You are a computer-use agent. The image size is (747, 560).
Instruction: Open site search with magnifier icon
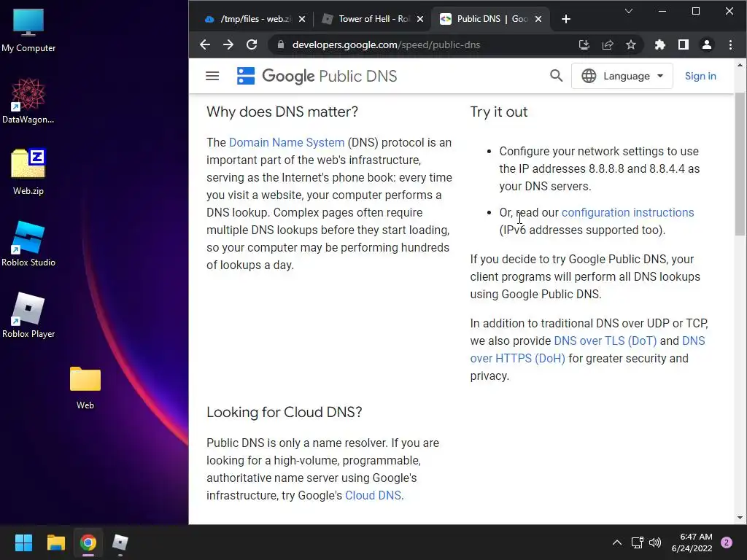tap(556, 76)
